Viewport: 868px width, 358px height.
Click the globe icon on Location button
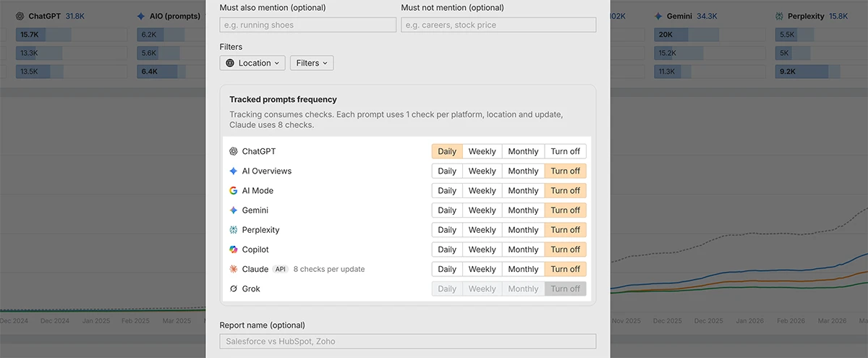tap(230, 63)
